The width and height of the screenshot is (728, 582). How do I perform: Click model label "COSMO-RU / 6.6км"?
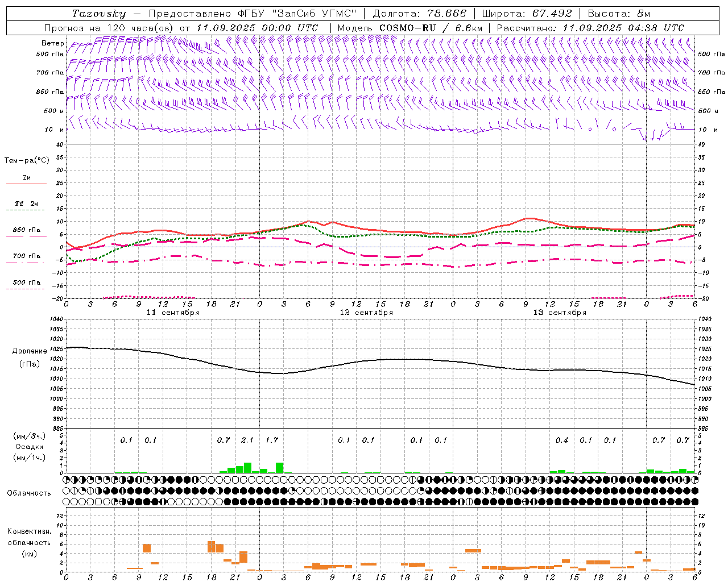coord(431,28)
